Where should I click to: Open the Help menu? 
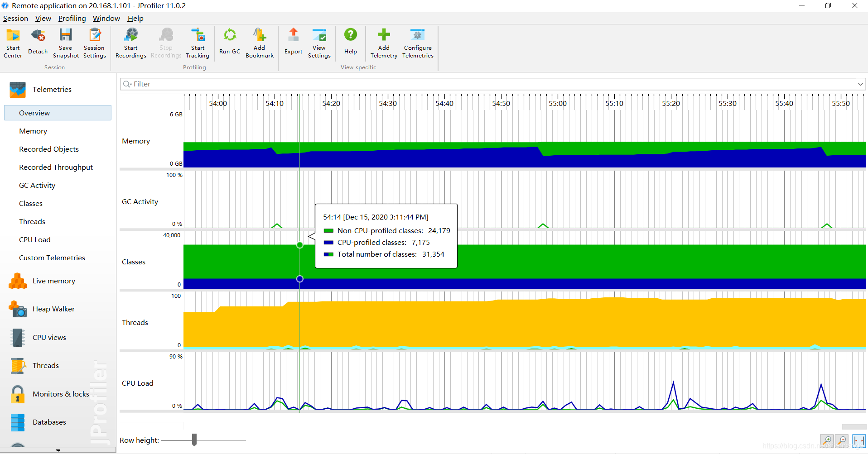coord(135,19)
